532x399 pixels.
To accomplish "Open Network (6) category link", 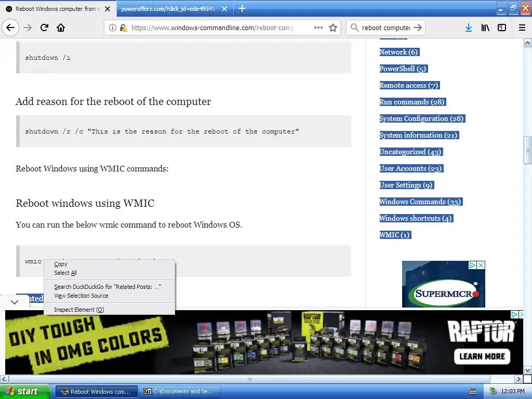I will pyautogui.click(x=400, y=52).
